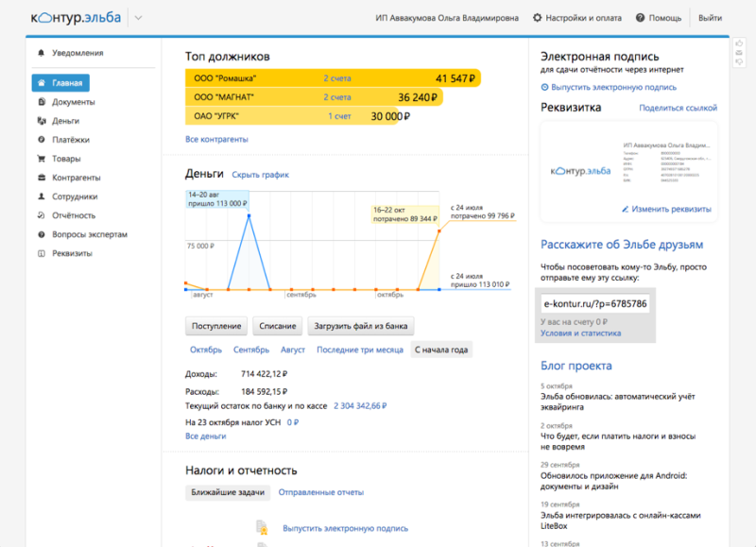Image resolution: width=756 pixels, height=547 pixels.
Task: Click the account name ИП Аввакумова Ольга Владимировна
Action: tap(447, 18)
